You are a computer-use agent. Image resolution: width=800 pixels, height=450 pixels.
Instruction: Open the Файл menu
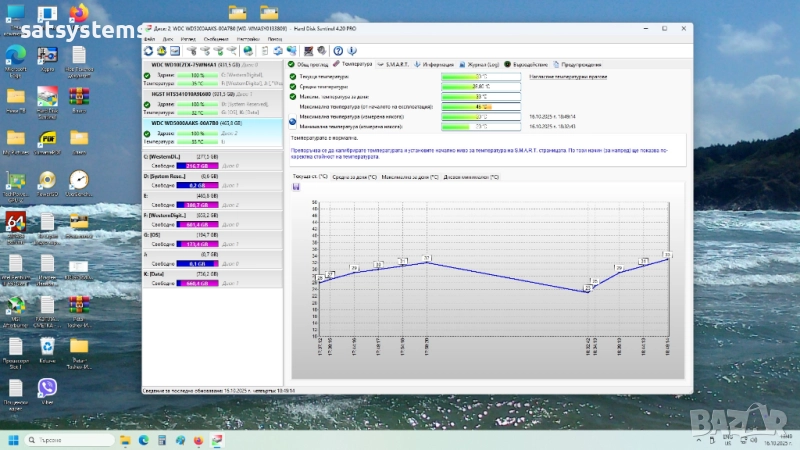coord(149,39)
